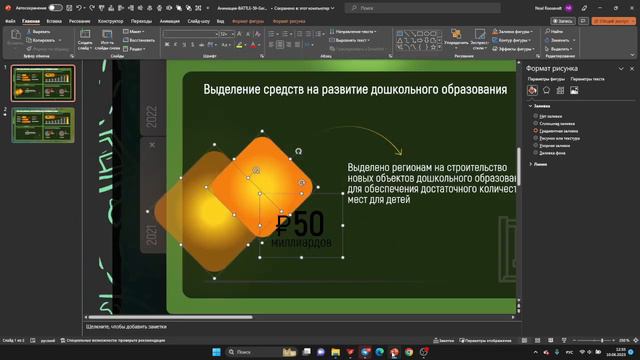Click the Redo arrow in title bar
The height and width of the screenshot is (360, 640).
coord(92,8)
